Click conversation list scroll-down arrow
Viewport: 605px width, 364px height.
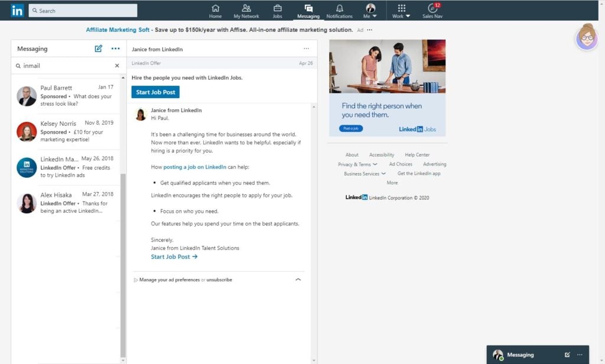tap(123, 360)
